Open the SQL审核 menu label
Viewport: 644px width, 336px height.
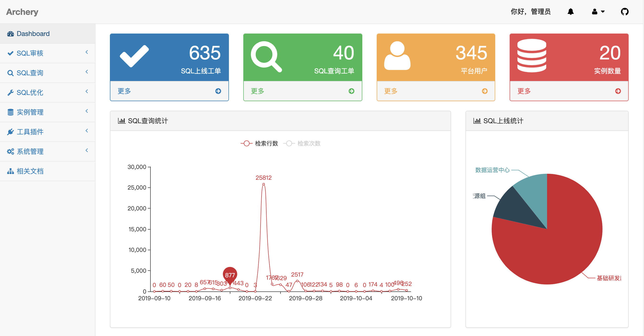[x=30, y=53]
